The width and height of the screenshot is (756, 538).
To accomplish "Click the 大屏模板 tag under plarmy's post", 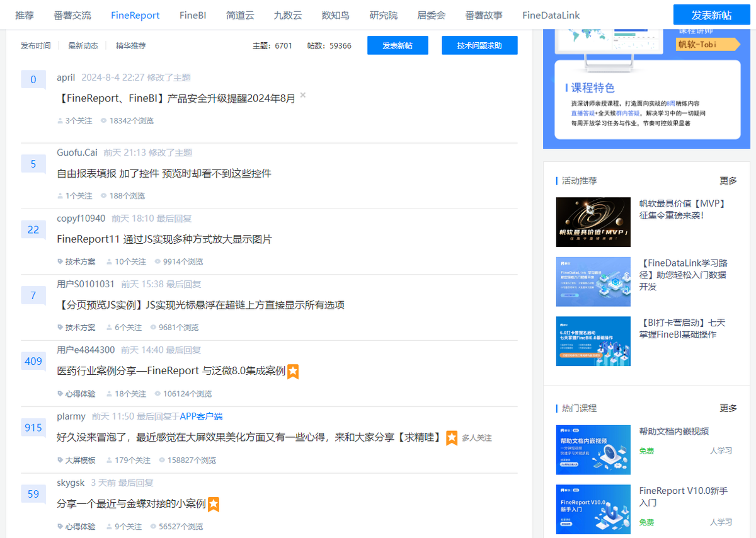I will pyautogui.click(x=80, y=461).
